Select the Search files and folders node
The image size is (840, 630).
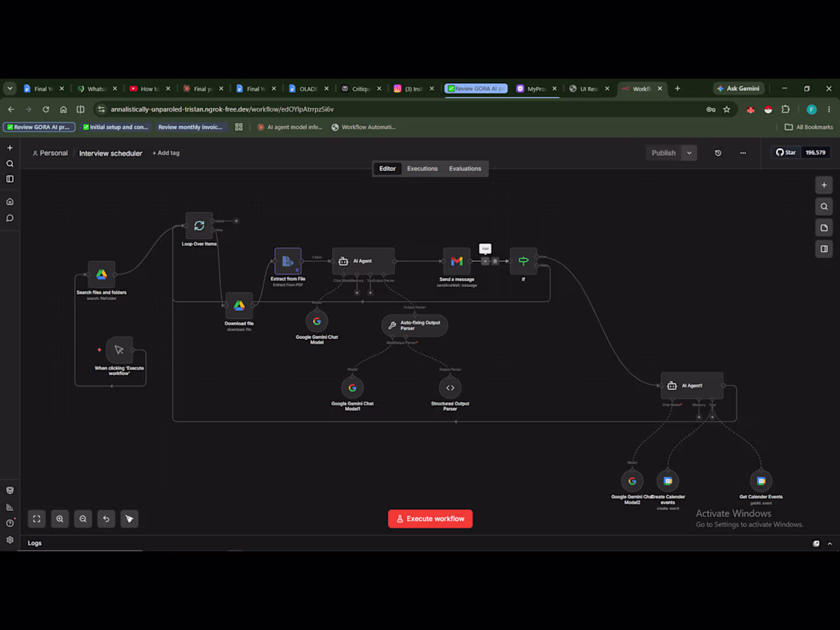pyautogui.click(x=102, y=275)
